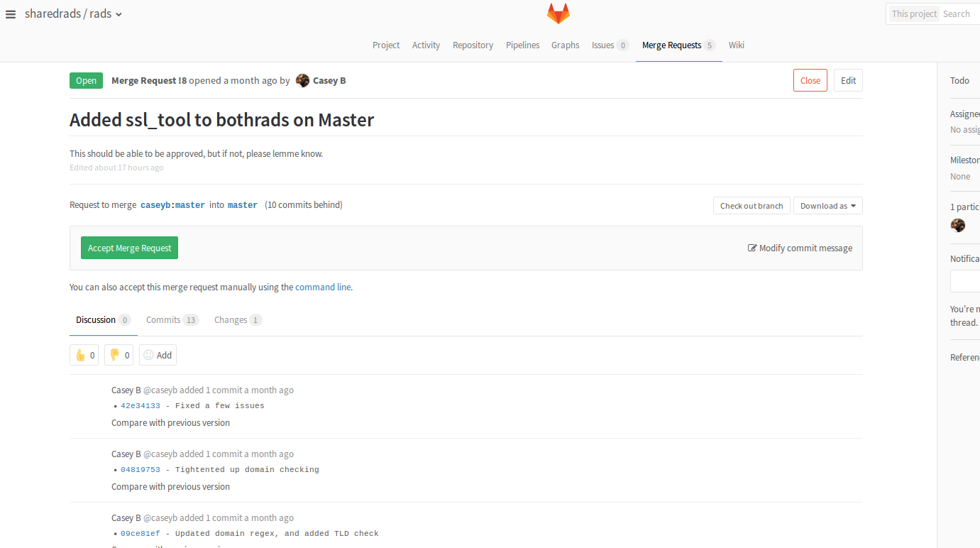Open the Pipelines navigation item
980x548 pixels.
(x=522, y=45)
